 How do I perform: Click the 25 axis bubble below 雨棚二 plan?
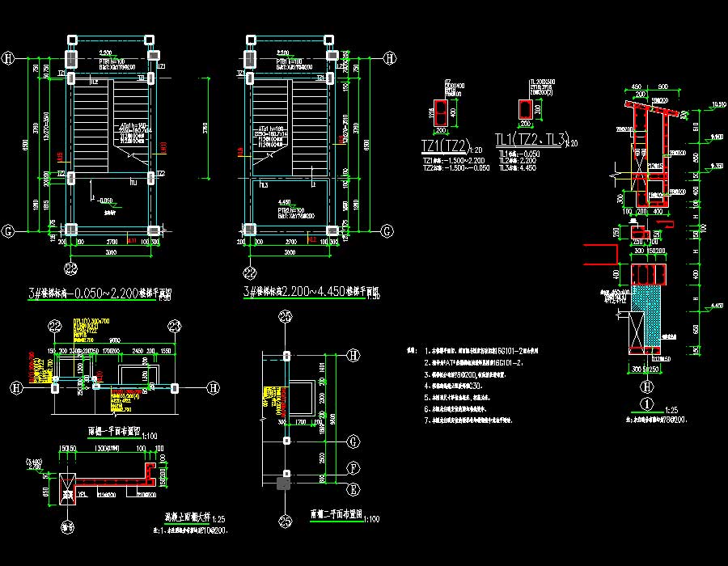tap(285, 522)
